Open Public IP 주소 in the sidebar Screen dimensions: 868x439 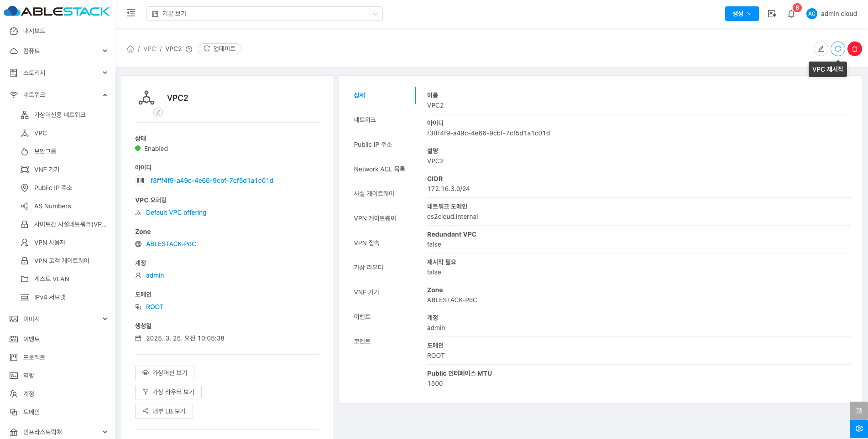coord(53,188)
